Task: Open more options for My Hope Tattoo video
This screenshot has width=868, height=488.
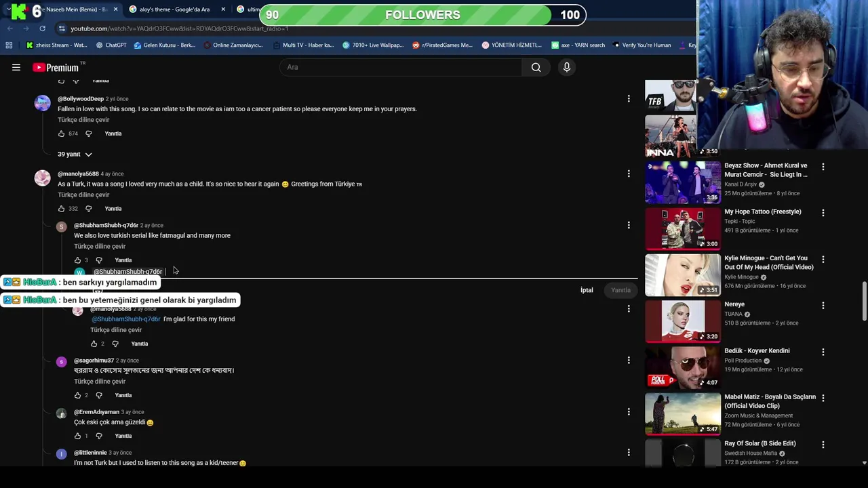Action: [823, 213]
